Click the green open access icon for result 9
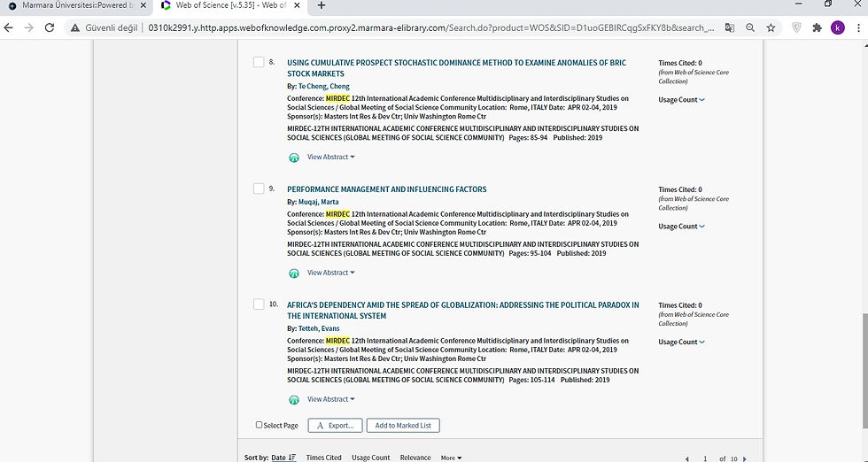This screenshot has width=868, height=462. [294, 273]
